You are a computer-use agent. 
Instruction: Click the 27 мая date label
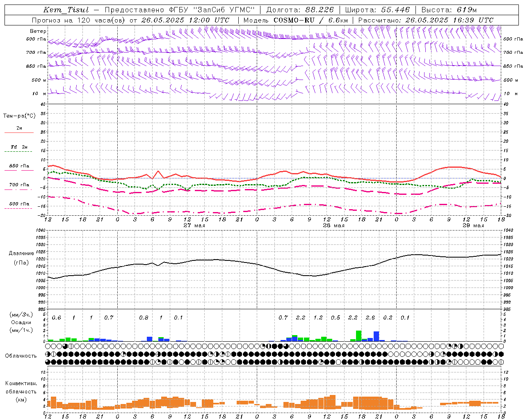pyautogui.click(x=194, y=226)
